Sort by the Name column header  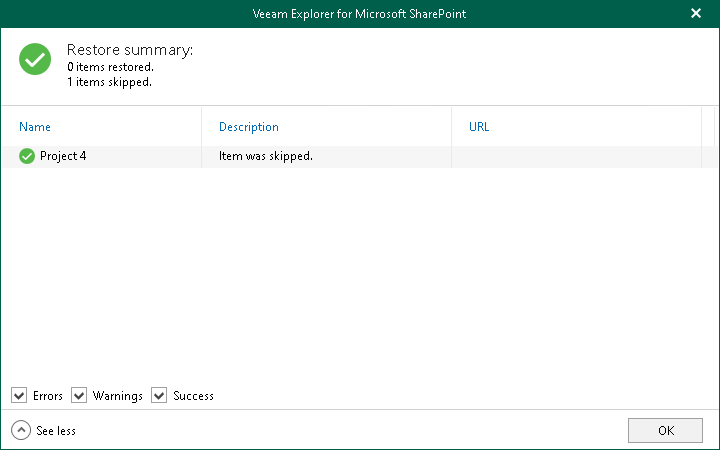coord(35,127)
